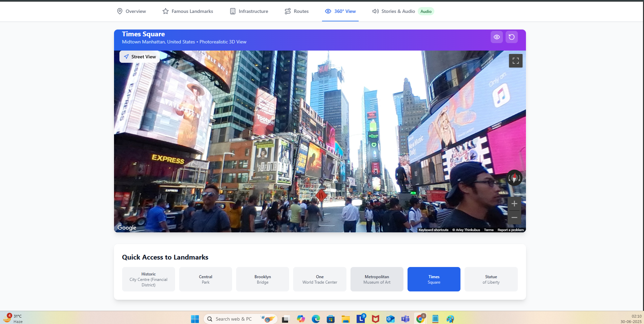
Task: Zoom in with the plus button
Action: pos(514,204)
